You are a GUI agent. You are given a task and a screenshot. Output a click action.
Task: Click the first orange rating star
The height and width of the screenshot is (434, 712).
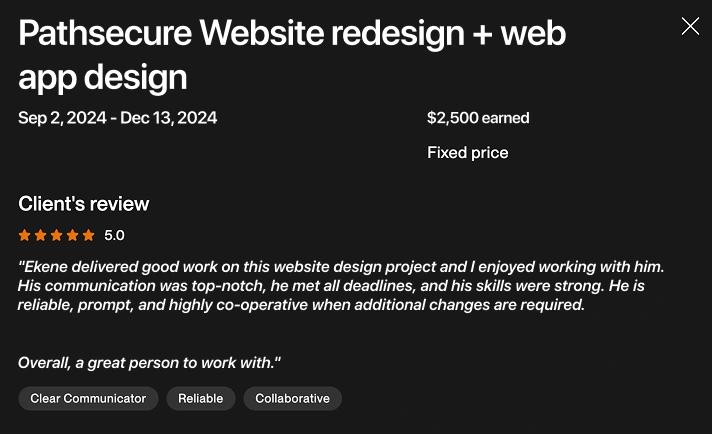coord(24,236)
